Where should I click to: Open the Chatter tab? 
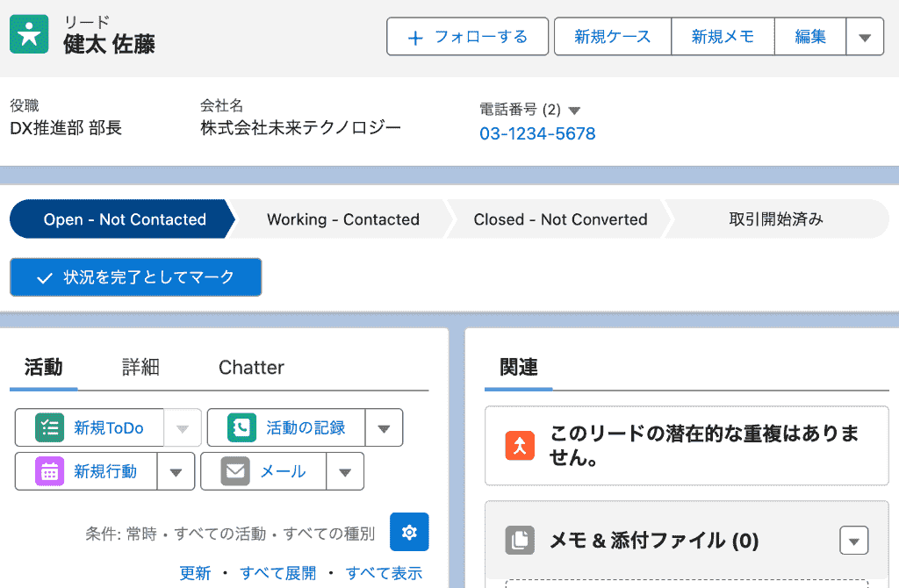[251, 368]
